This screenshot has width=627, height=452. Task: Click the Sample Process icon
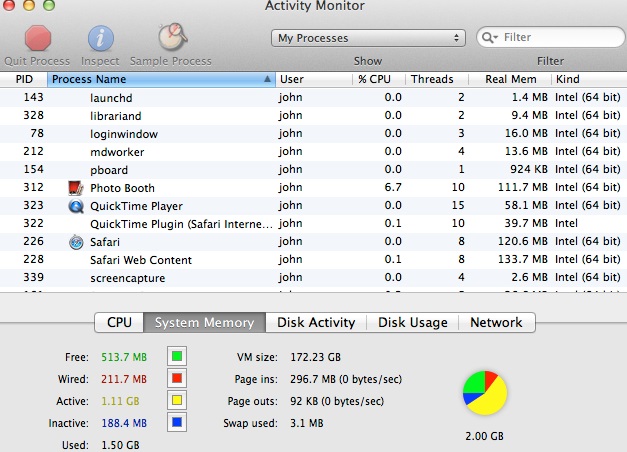172,37
